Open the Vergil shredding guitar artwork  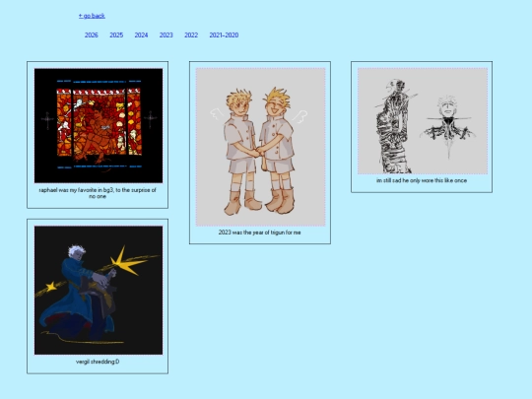pos(99,290)
